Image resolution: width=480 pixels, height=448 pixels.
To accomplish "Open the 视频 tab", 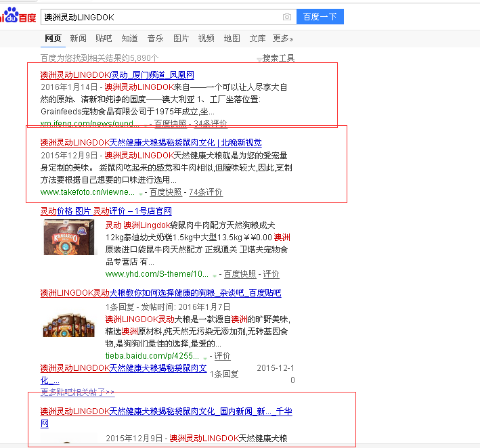I will [x=206, y=39].
